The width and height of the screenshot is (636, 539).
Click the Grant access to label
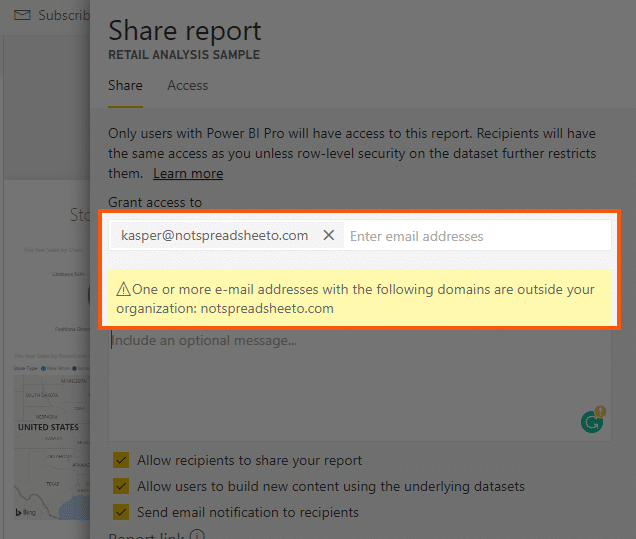click(155, 202)
